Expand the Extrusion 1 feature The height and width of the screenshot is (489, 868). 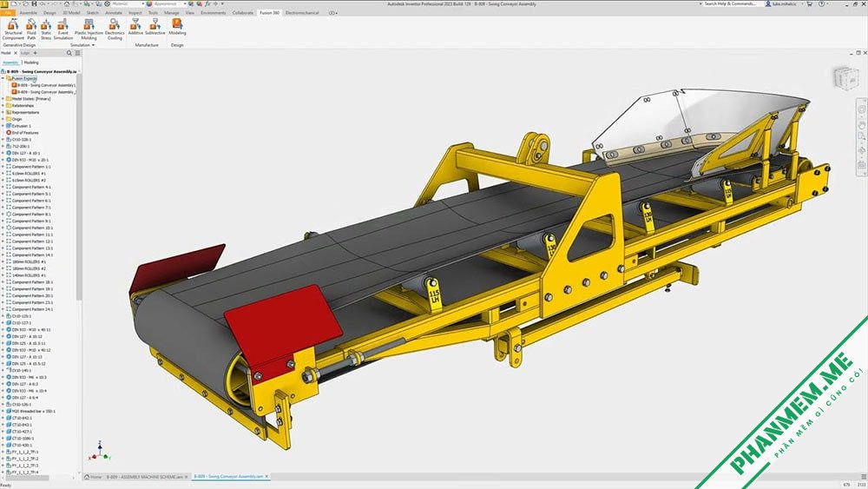3,126
